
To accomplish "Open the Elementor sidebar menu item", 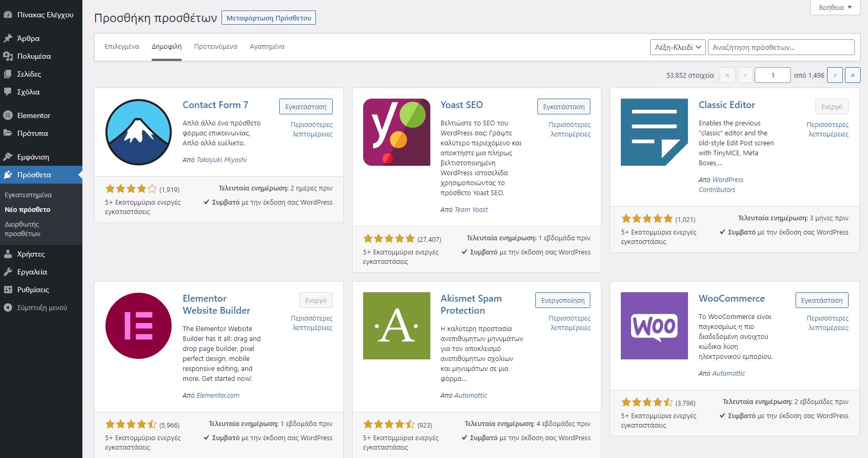I will point(34,115).
